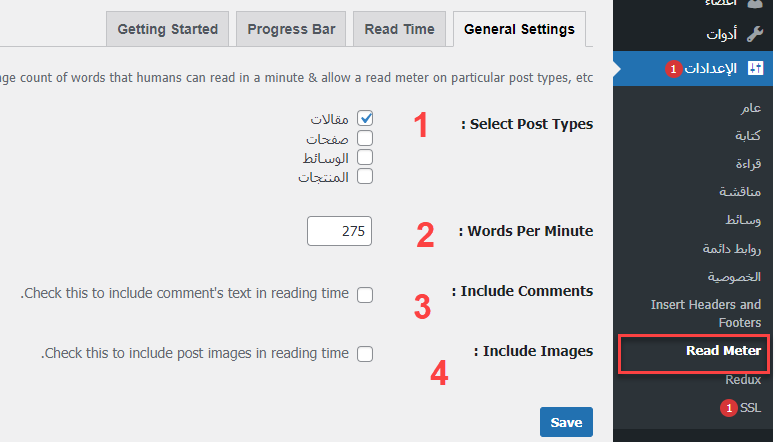
Task: Click the Save button
Action: (x=566, y=422)
